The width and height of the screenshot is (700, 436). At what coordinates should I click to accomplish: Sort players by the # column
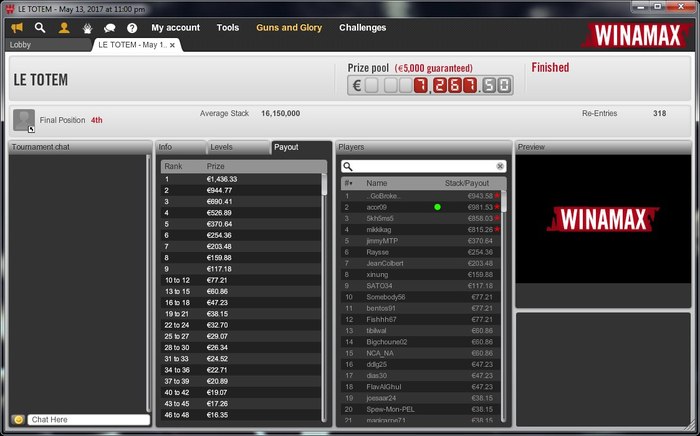(x=349, y=183)
